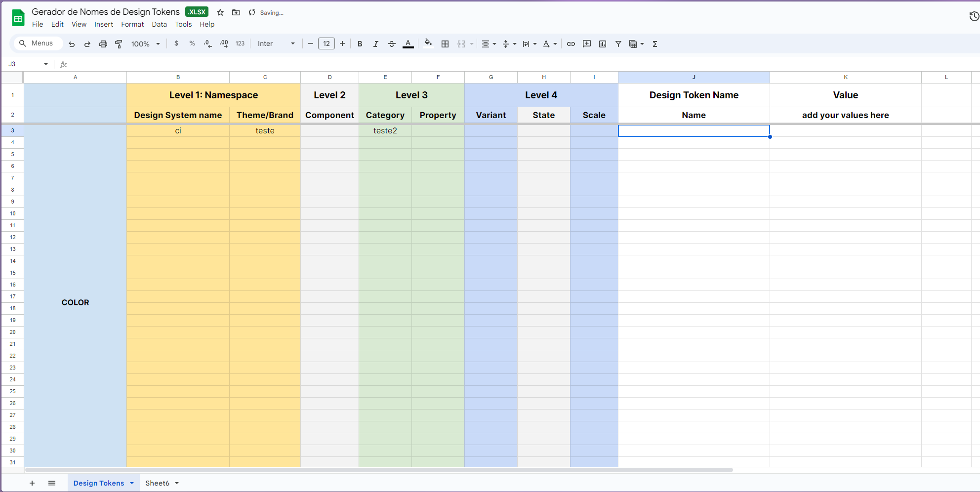Open the File menu
980x492 pixels.
[x=38, y=24]
